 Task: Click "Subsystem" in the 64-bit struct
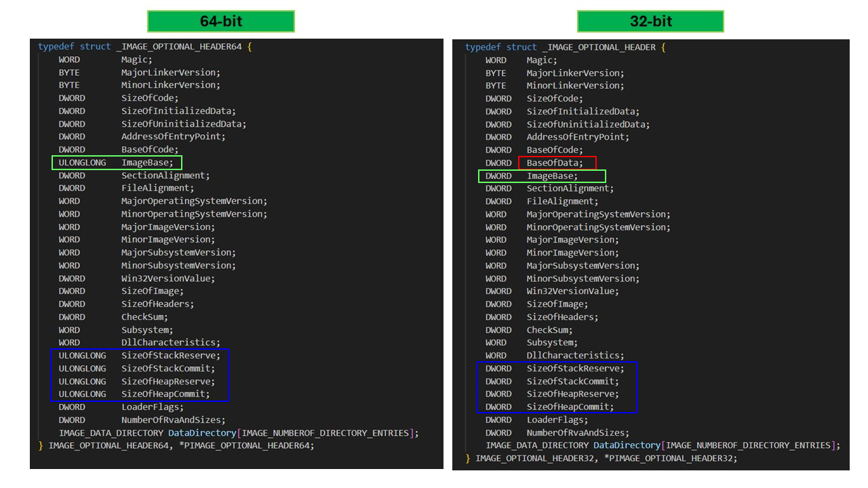pos(145,330)
